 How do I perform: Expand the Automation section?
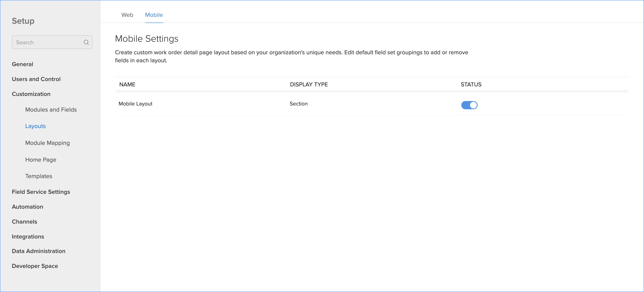pos(28,207)
